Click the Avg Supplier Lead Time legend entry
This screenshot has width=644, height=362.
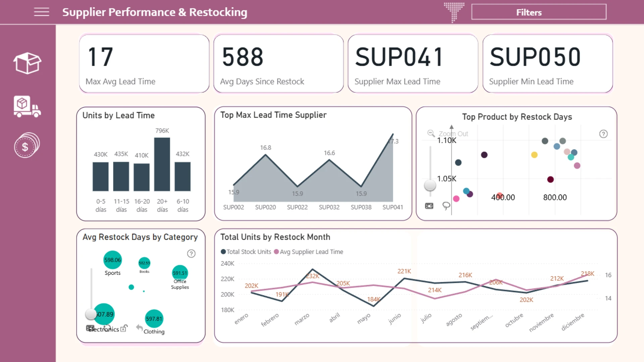pyautogui.click(x=309, y=252)
